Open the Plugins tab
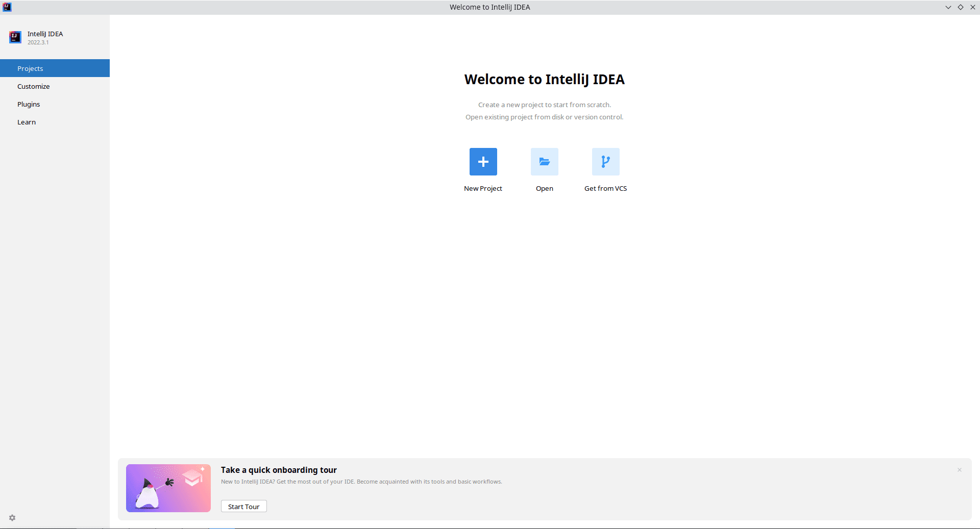Screen dimensions: 980x529 (x=55, y=104)
